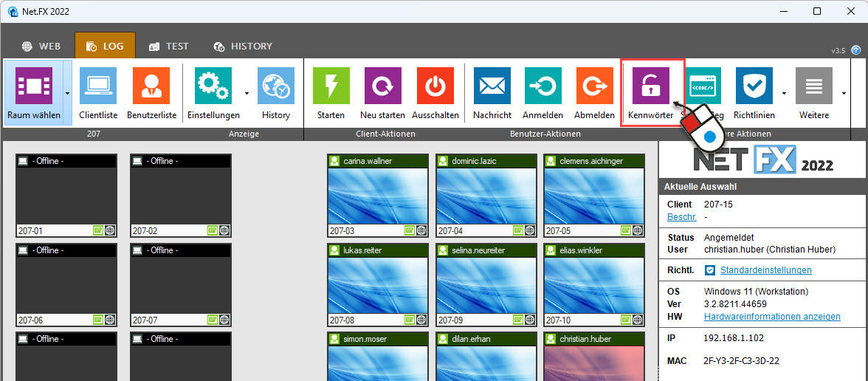Expand the Einstellungen dropdown arrow

click(247, 93)
